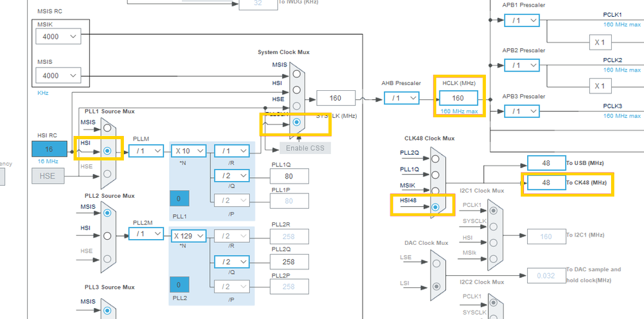Click the X 1 multiplier box under PCLK2
Screen dimensions: 644x319
tap(600, 86)
